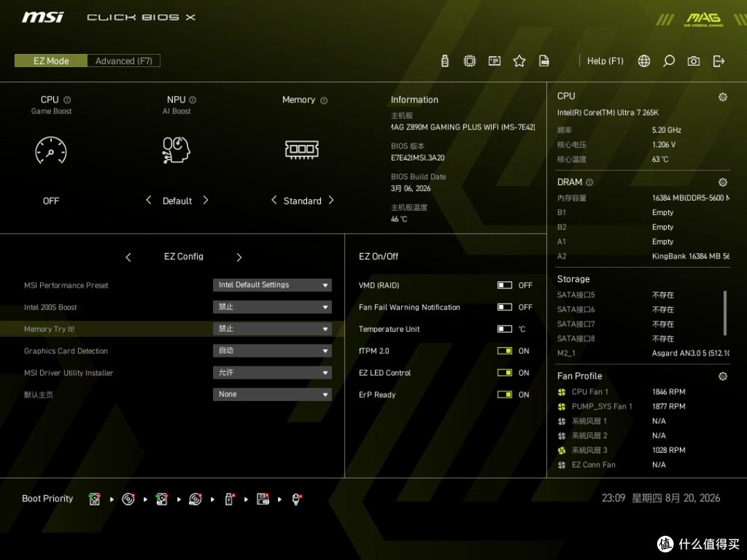Click the CPU frequency 5.20 GHz value

(667, 130)
